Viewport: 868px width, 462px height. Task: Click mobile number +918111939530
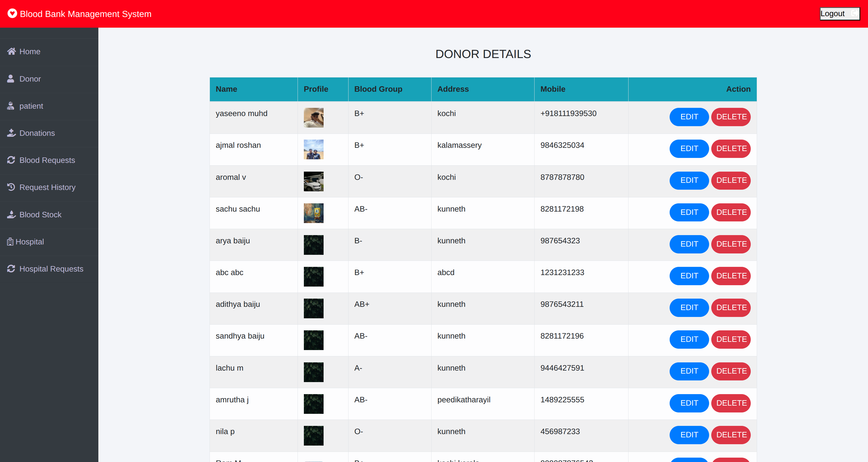tap(568, 113)
